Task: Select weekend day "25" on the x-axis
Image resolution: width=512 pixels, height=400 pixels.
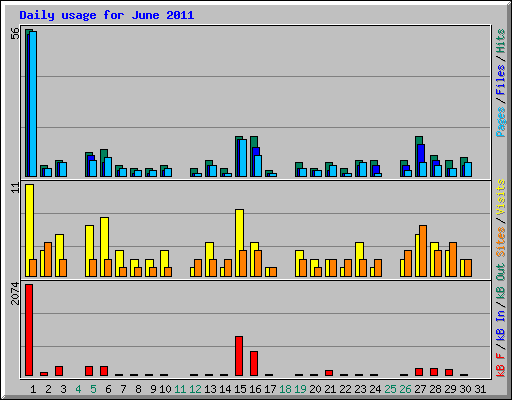Action: click(x=390, y=389)
